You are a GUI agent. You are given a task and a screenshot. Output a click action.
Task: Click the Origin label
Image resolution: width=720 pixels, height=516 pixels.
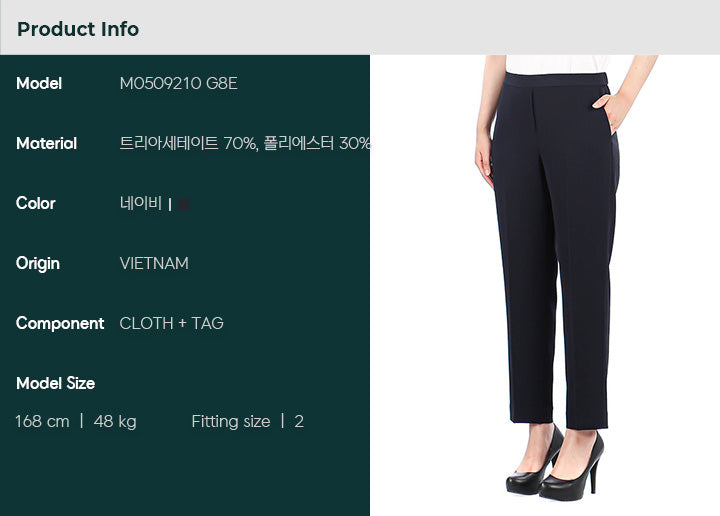pyautogui.click(x=38, y=264)
